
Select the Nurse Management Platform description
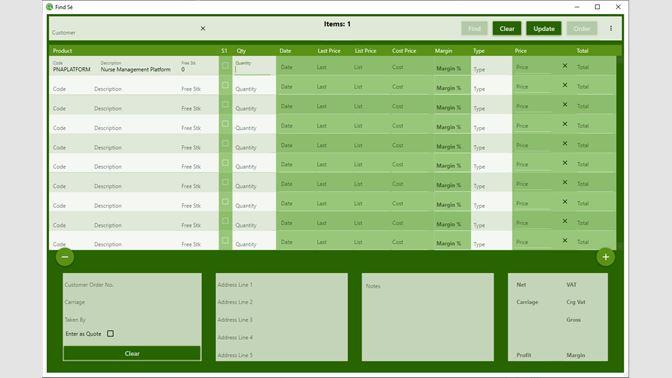click(x=135, y=69)
